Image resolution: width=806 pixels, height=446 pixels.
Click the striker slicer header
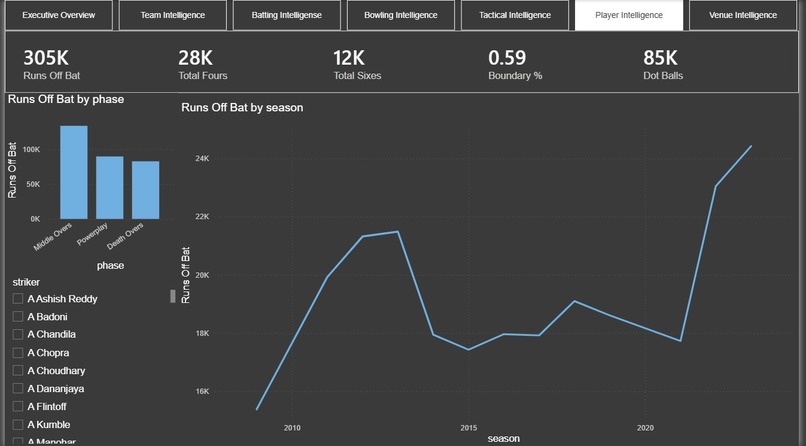(x=26, y=282)
